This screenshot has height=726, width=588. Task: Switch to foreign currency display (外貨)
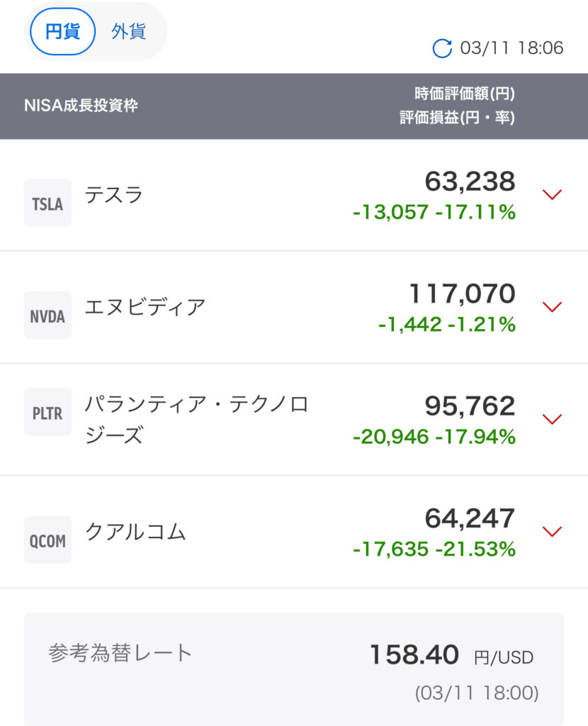(128, 32)
